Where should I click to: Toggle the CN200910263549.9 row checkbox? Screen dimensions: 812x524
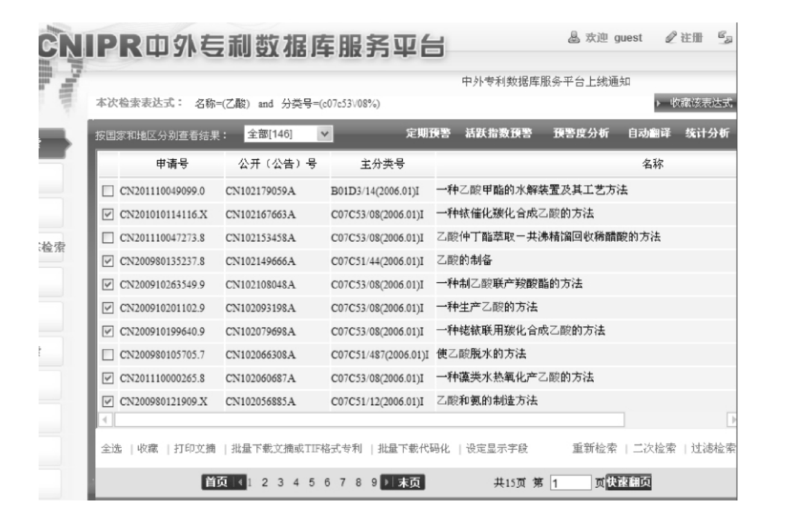(x=108, y=284)
